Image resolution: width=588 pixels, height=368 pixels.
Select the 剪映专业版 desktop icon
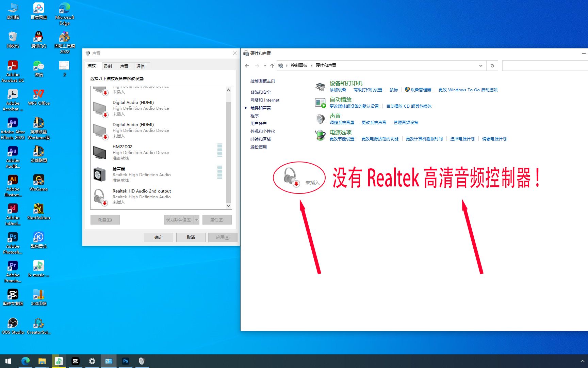[x=13, y=297]
